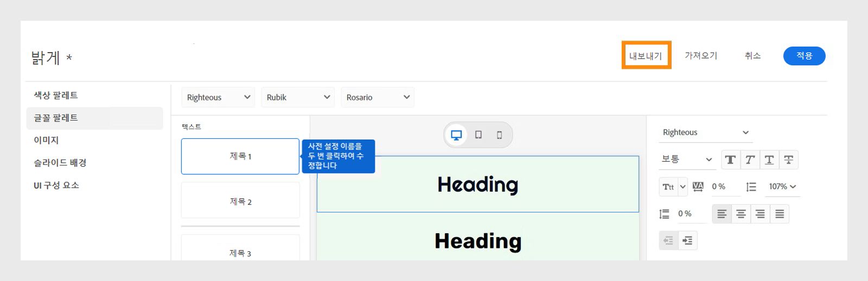Align text left
This screenshot has width=868, height=281.
(x=722, y=214)
